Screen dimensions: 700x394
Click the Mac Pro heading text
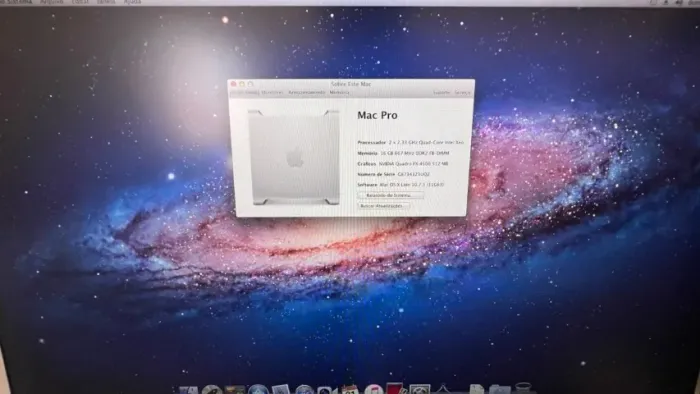pos(377,116)
